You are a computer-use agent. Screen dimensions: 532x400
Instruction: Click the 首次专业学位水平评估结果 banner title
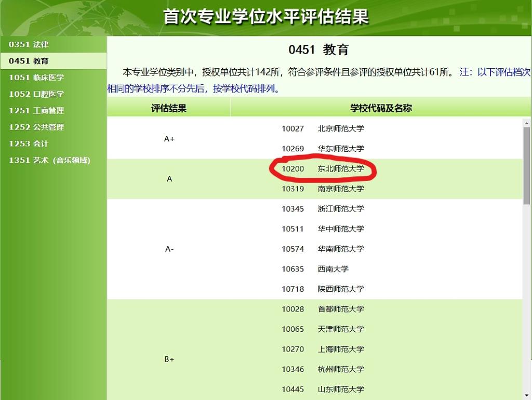coord(265,17)
